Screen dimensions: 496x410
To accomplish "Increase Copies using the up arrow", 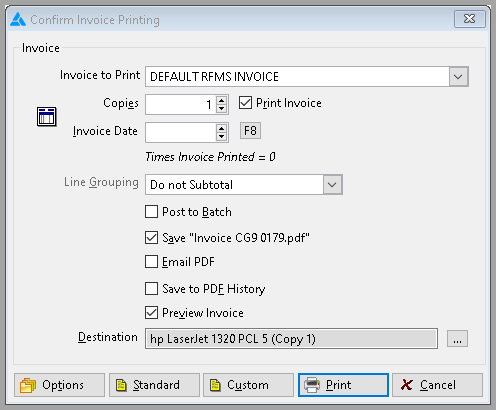I will pyautogui.click(x=221, y=100).
